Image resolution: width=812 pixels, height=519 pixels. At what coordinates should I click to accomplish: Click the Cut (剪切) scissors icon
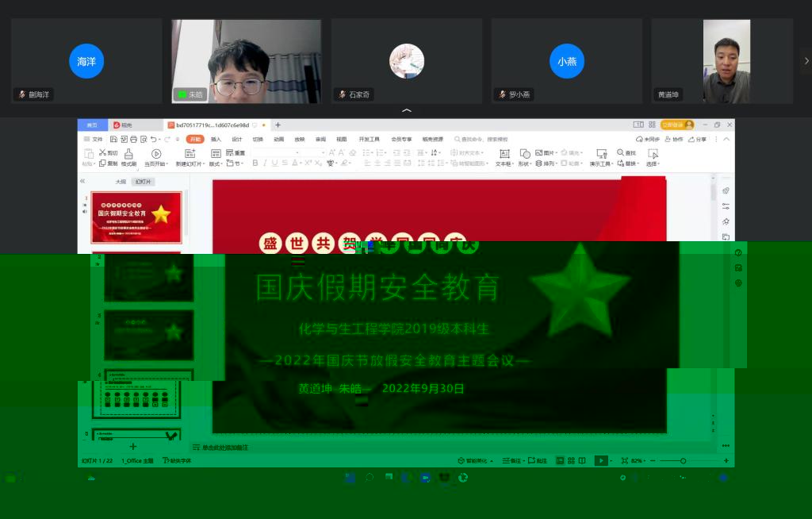[x=102, y=152]
